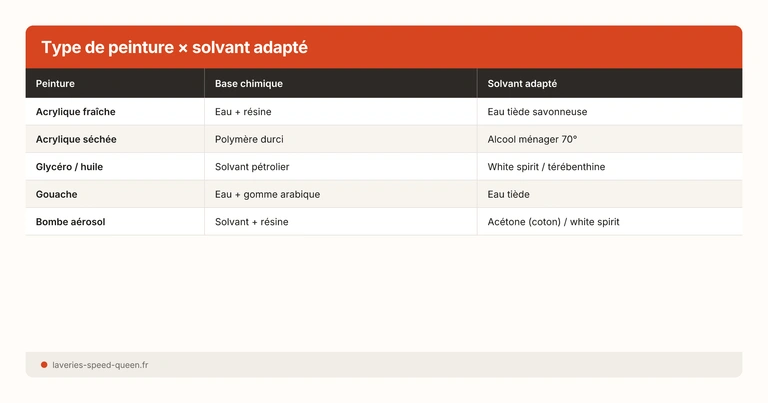Image resolution: width=768 pixels, height=403 pixels.
Task: Select the 'Alcool ménager 70°' cell
Action: (x=532, y=139)
